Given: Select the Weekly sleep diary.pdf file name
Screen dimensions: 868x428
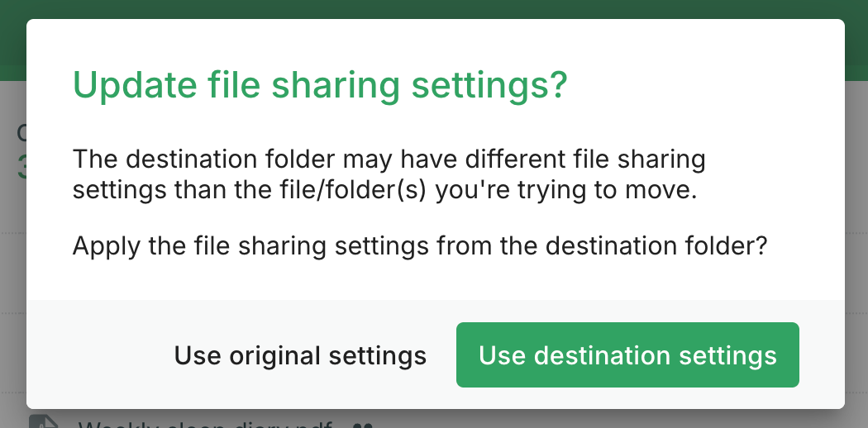Looking at the screenshot, I should click(207, 425).
